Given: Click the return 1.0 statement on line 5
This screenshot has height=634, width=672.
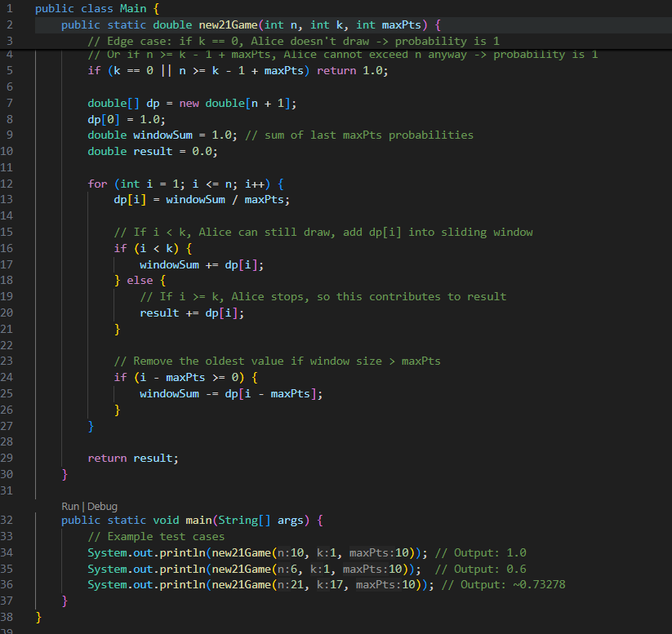Looking at the screenshot, I should coord(351,71).
